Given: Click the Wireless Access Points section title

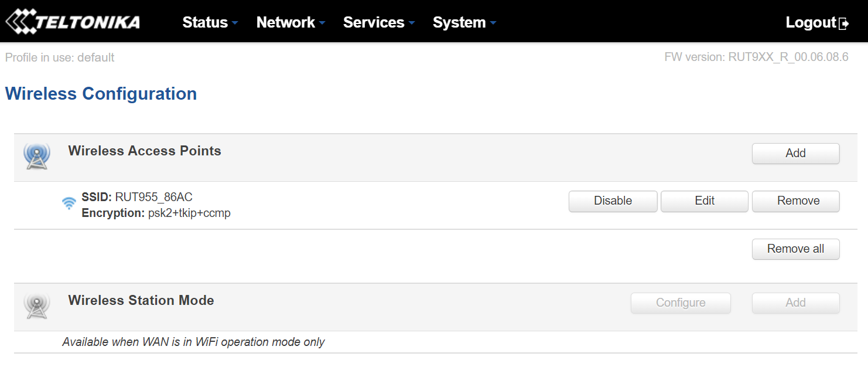Looking at the screenshot, I should tap(145, 151).
